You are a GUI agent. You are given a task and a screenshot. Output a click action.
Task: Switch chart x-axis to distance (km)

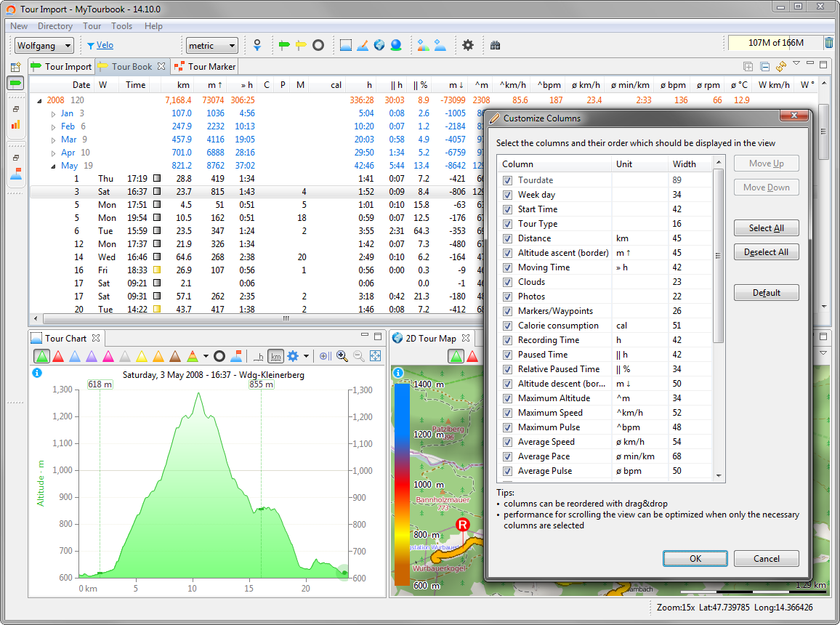click(276, 356)
